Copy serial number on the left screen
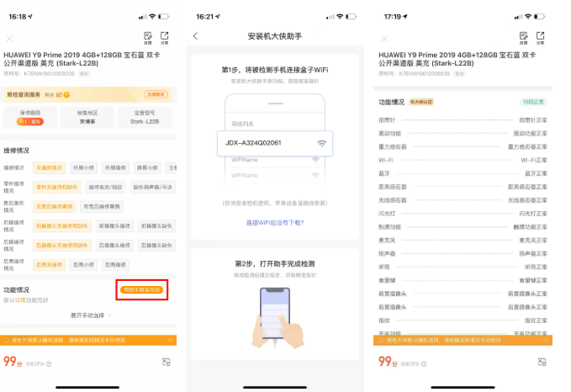The height and width of the screenshot is (392, 571). (84, 73)
